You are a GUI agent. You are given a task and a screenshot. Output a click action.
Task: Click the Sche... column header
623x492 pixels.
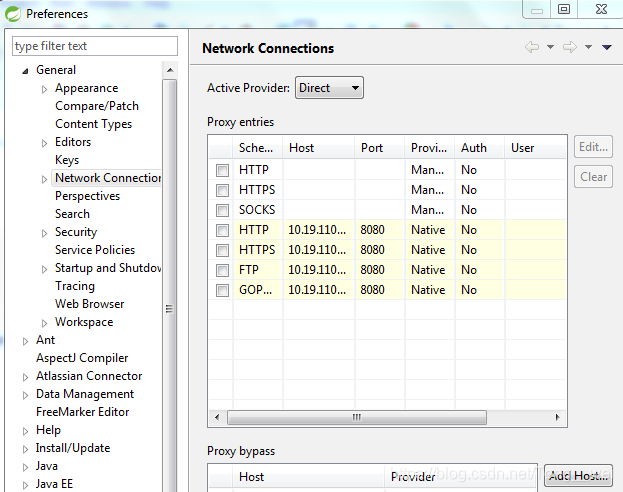257,148
